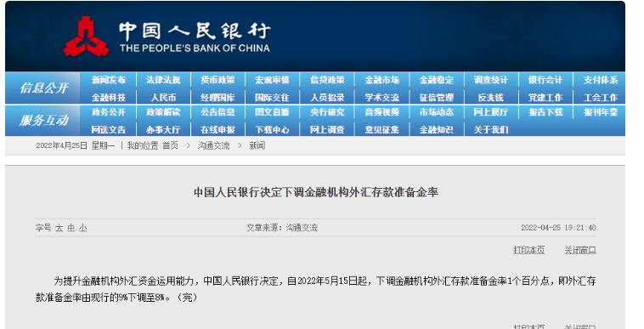
Task: Select 反洗钱 from the menu
Action: pyautogui.click(x=491, y=98)
